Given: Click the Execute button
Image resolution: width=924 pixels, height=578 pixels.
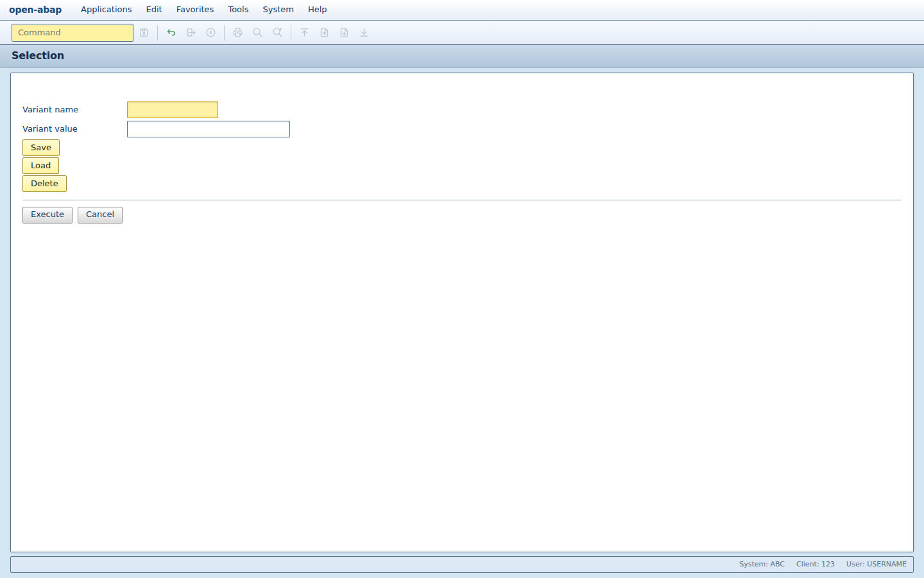Looking at the screenshot, I should click(47, 215).
